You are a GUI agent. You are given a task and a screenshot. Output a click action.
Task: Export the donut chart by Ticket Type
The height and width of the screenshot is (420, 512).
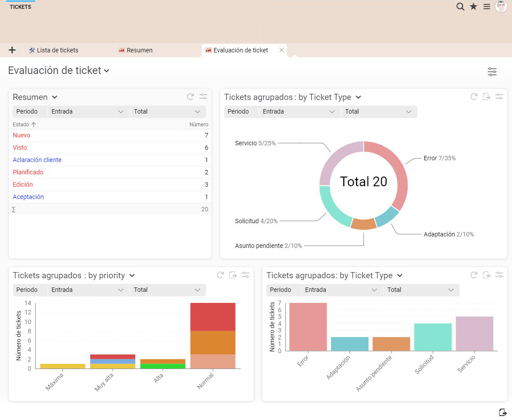point(486,97)
